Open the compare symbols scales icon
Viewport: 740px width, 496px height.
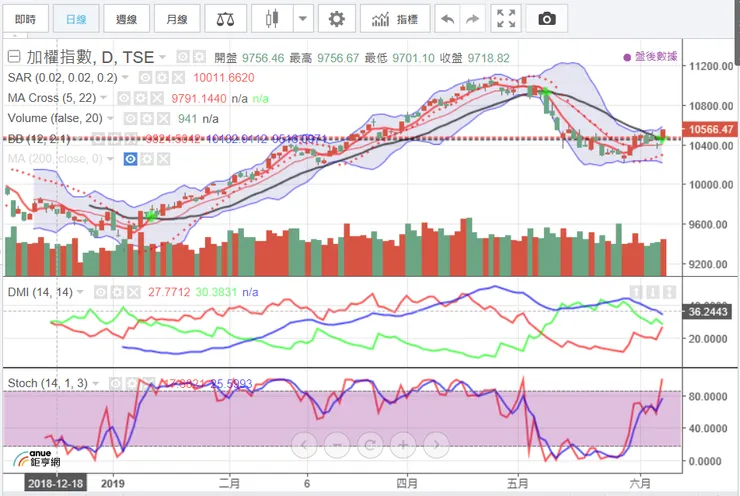coord(225,19)
